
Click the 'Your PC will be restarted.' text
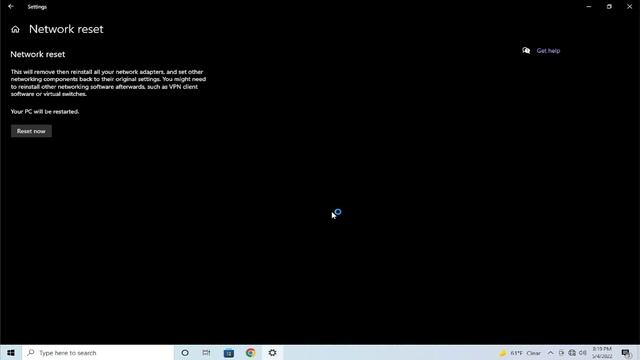[45, 111]
